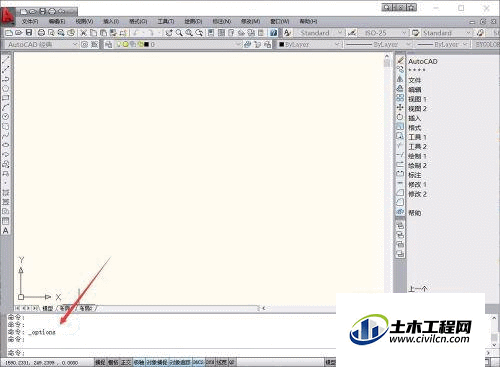Click the black ByLayer color square

pyautogui.click(x=282, y=44)
